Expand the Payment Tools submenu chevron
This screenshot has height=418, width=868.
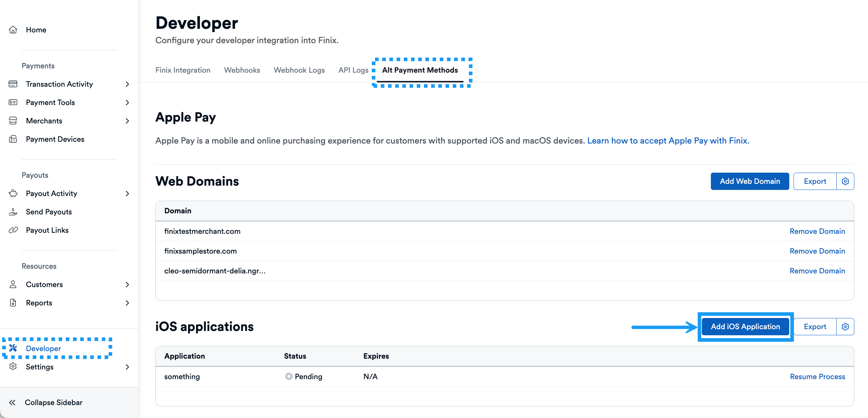click(127, 103)
